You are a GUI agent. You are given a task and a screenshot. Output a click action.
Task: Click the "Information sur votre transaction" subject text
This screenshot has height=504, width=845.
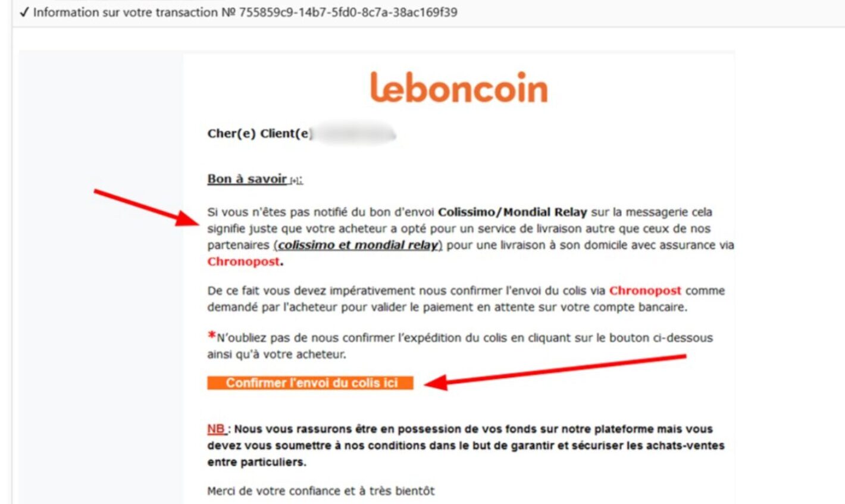pos(126,12)
